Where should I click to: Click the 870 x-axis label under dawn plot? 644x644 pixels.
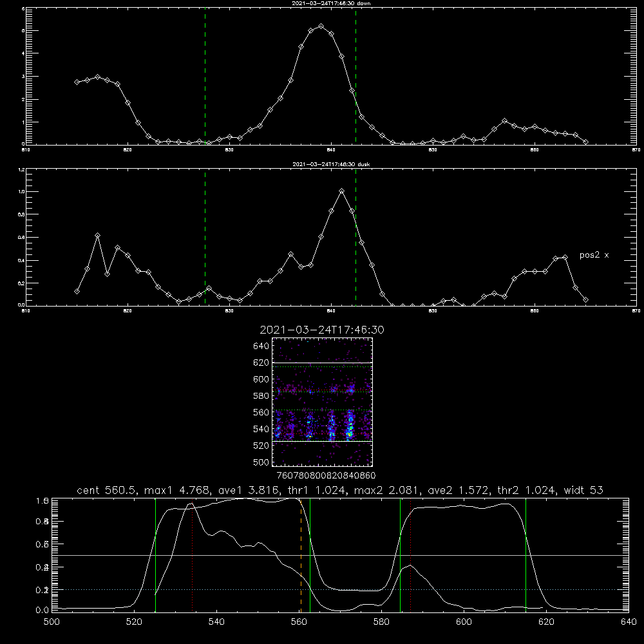click(636, 150)
